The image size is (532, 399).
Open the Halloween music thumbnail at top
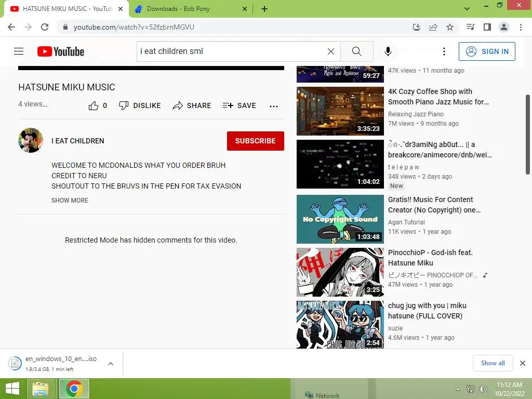click(340, 74)
